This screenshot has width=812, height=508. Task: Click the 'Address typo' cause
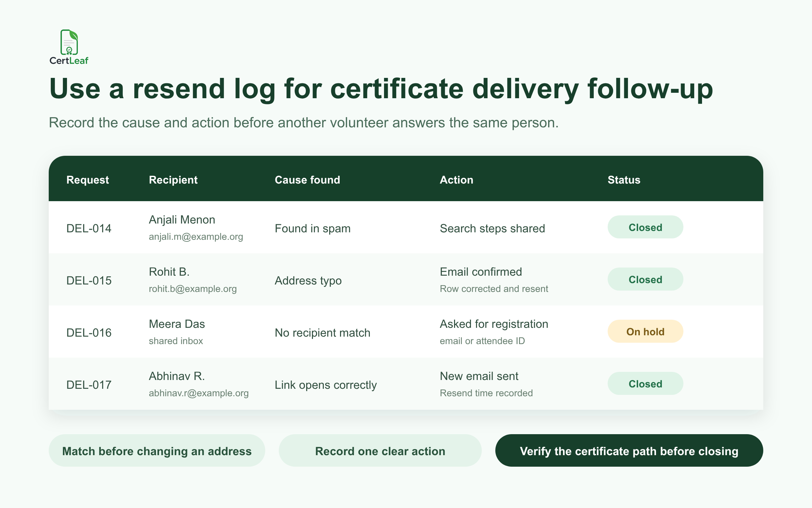click(308, 281)
